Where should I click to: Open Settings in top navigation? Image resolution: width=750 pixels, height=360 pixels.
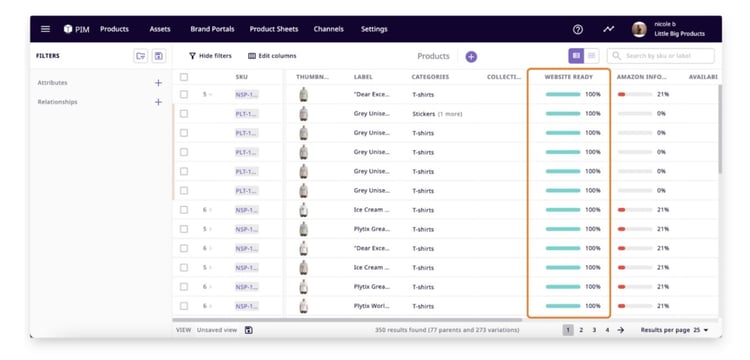[374, 29]
